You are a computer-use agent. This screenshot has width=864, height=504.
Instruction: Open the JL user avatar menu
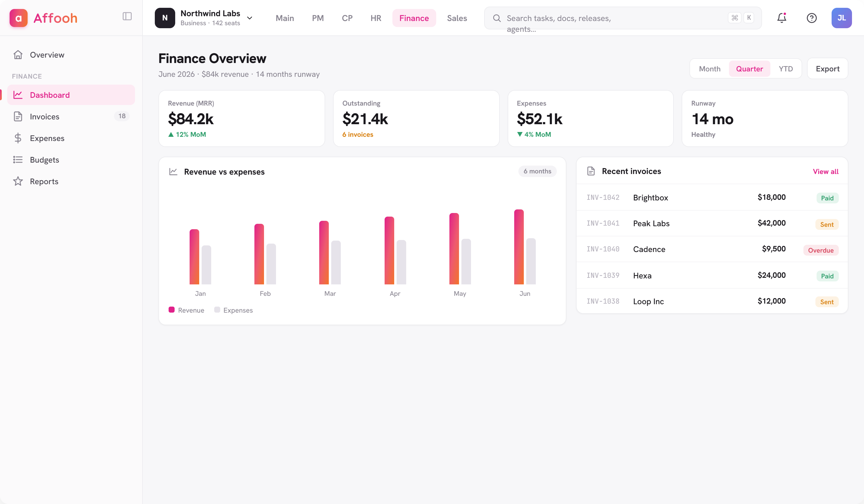pyautogui.click(x=841, y=18)
